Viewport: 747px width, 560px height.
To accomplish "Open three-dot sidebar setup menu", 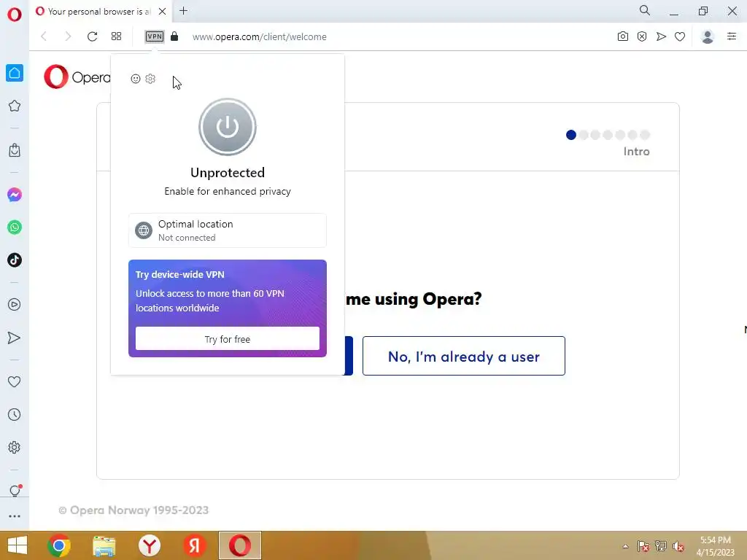I will tap(15, 516).
